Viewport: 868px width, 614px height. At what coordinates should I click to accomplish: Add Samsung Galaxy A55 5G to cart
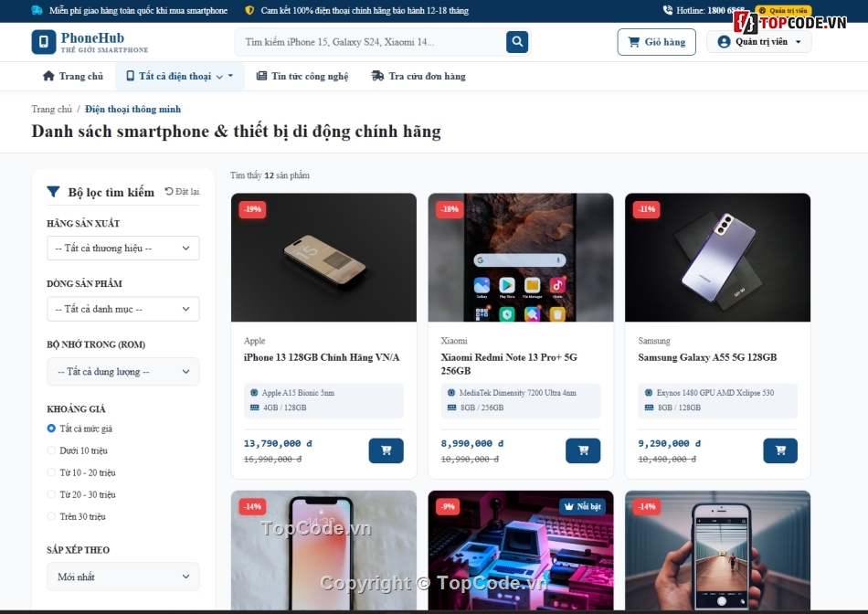(x=780, y=450)
